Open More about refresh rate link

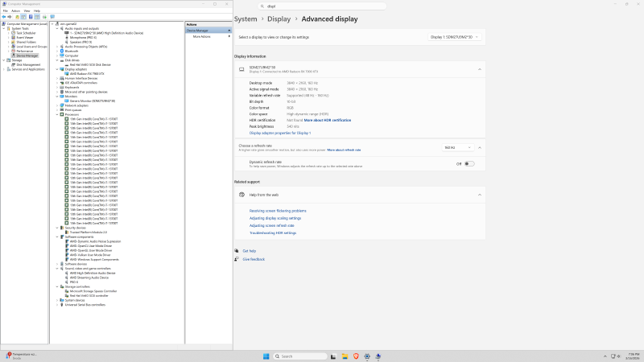pos(344,150)
